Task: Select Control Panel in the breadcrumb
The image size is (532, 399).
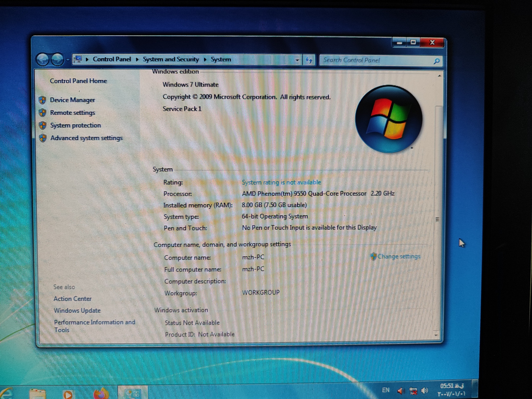Action: [x=112, y=59]
